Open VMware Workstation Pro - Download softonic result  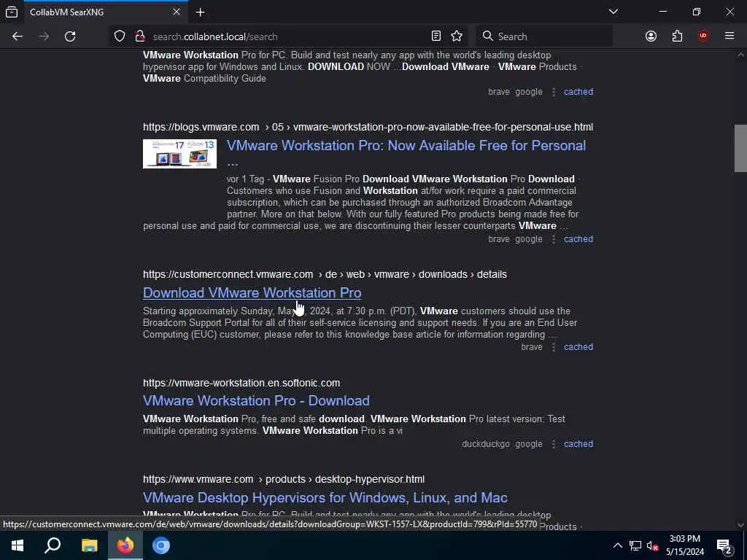coord(256,400)
